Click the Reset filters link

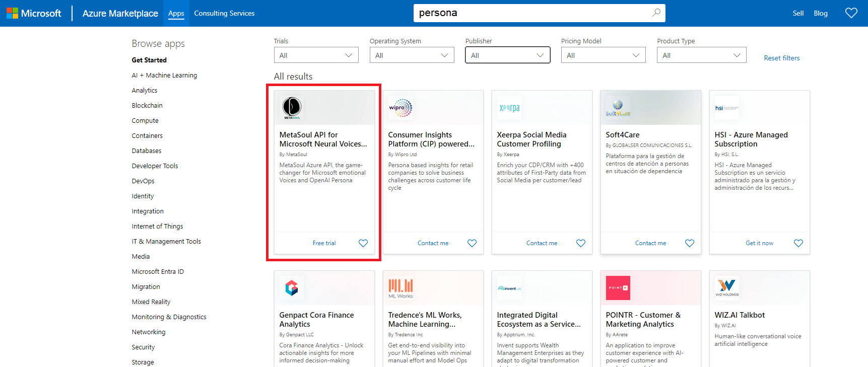pos(781,58)
